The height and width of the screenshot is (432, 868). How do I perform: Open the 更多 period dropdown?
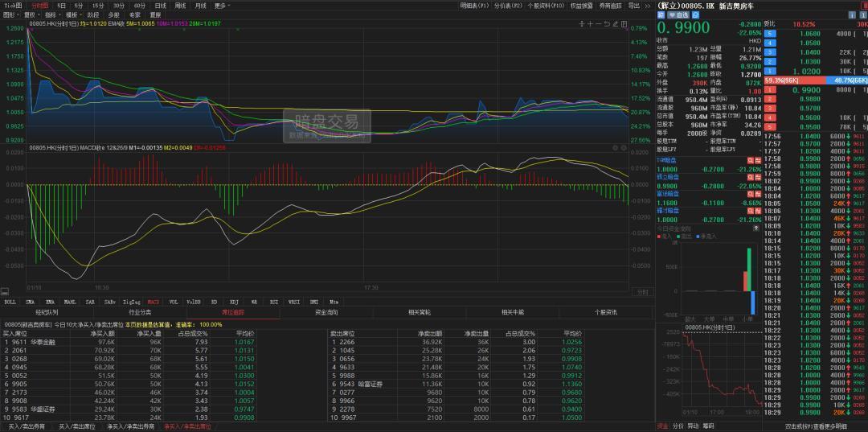[x=223, y=5]
